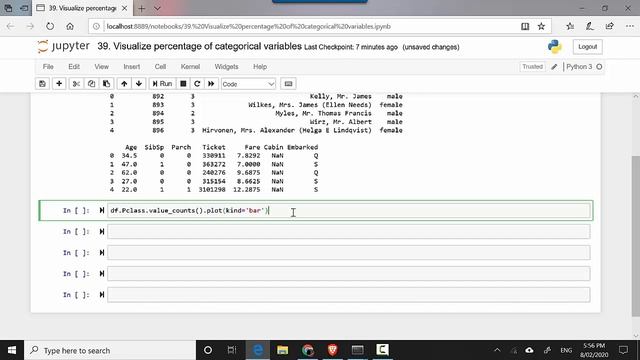640x360 pixels.
Task: Open Cortana circle icon
Action: [208, 350]
